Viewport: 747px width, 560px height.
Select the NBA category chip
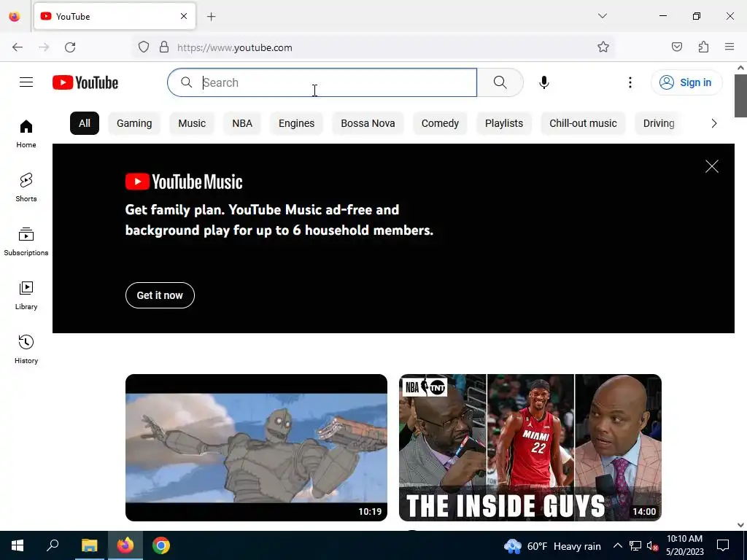242,123
